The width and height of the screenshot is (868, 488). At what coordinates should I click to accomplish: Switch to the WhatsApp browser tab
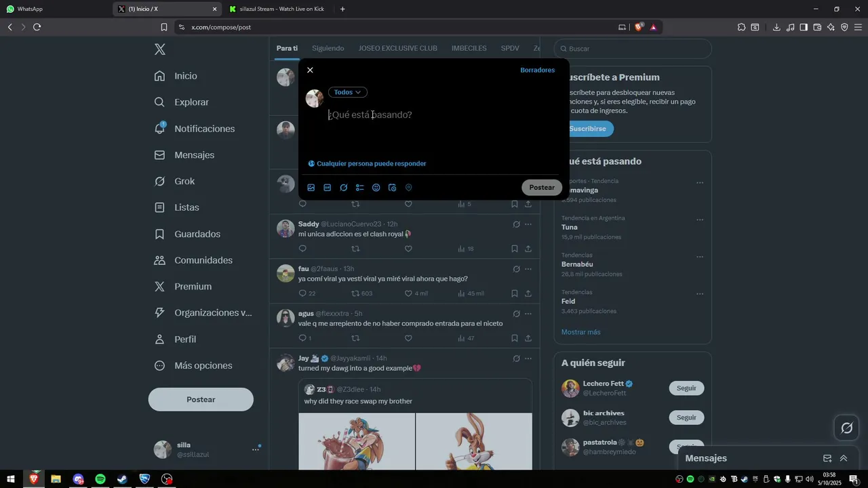point(56,9)
